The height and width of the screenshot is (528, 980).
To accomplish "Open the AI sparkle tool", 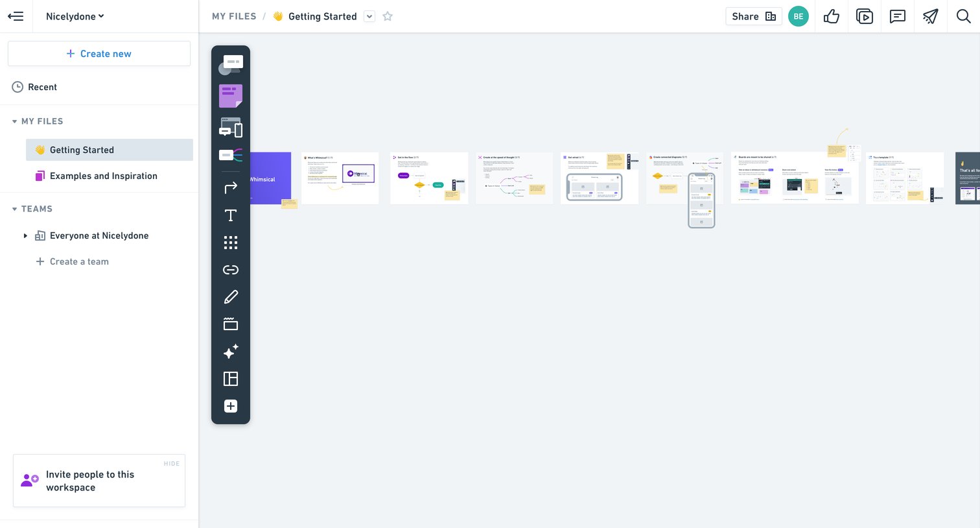I will (x=231, y=352).
